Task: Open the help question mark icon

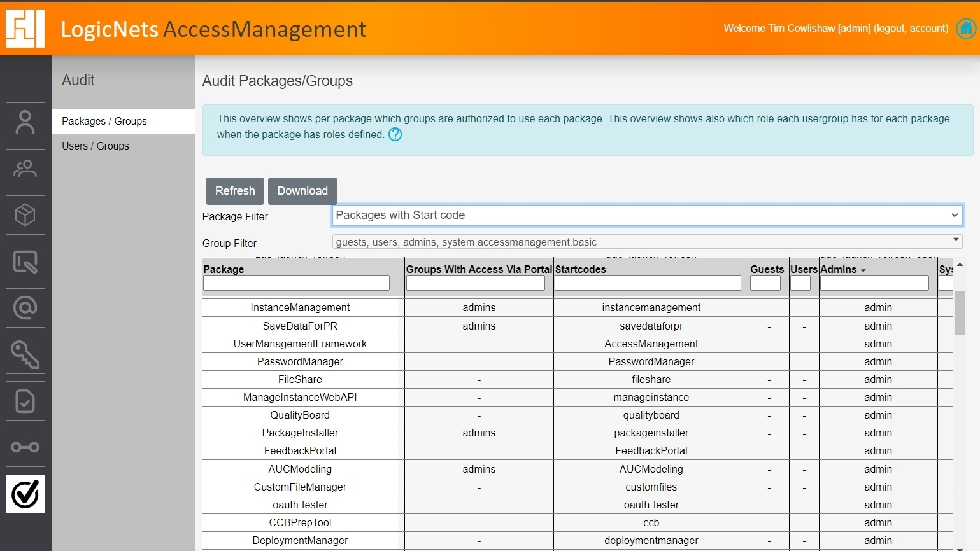Action: [395, 134]
